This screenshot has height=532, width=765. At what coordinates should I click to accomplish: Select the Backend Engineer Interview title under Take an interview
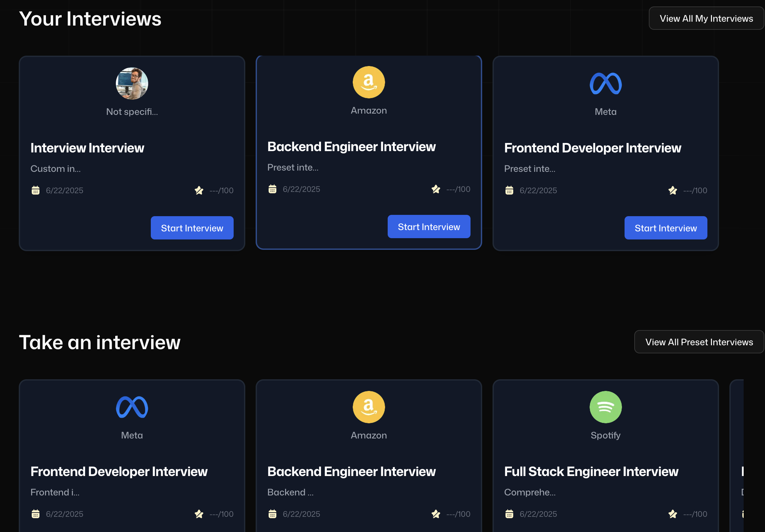pyautogui.click(x=351, y=471)
